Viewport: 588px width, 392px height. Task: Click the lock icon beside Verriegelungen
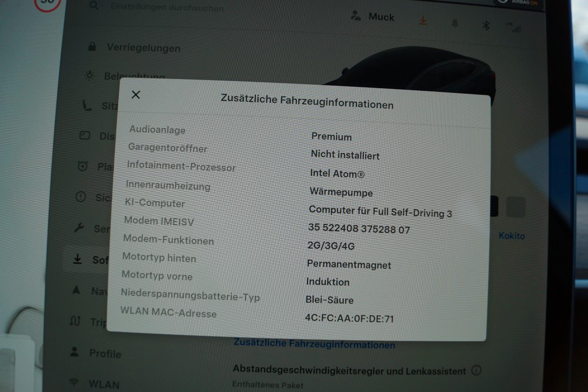click(x=92, y=46)
